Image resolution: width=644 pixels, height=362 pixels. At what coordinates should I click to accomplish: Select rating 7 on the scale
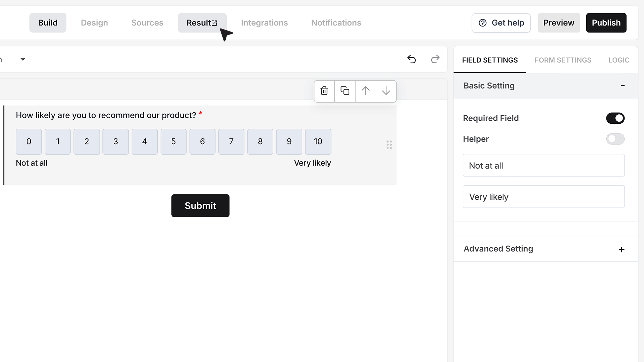[231, 142]
